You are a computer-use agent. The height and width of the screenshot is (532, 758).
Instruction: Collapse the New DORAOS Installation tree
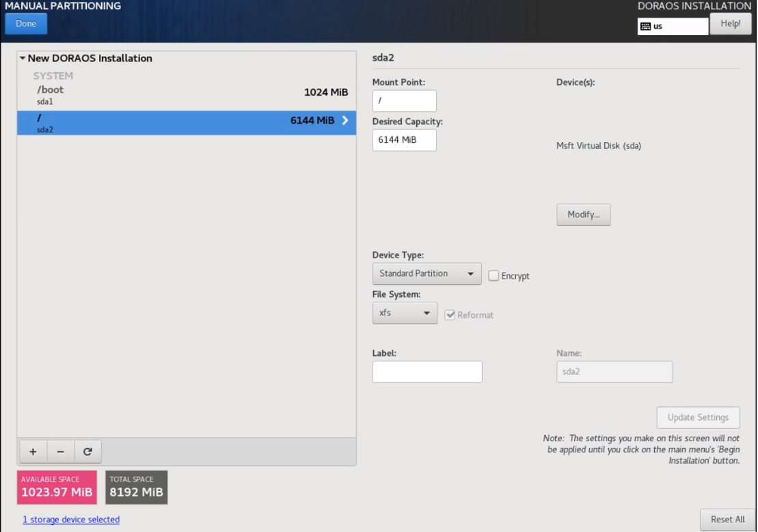22,59
